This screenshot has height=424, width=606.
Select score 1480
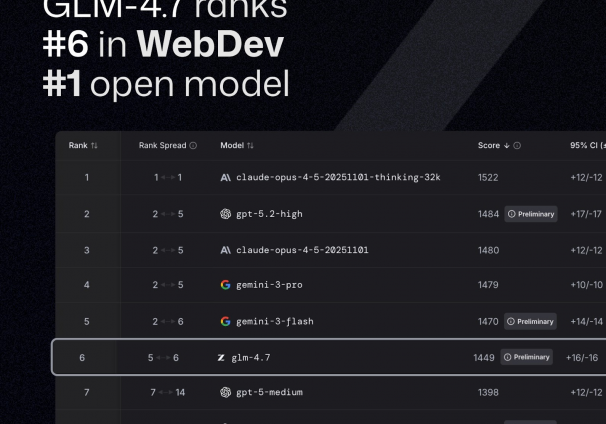pos(489,250)
